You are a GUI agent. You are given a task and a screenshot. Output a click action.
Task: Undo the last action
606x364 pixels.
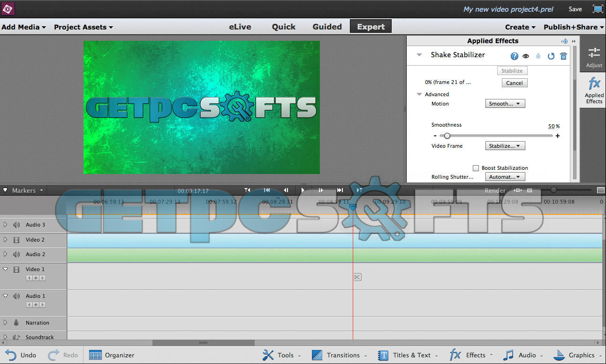point(21,355)
